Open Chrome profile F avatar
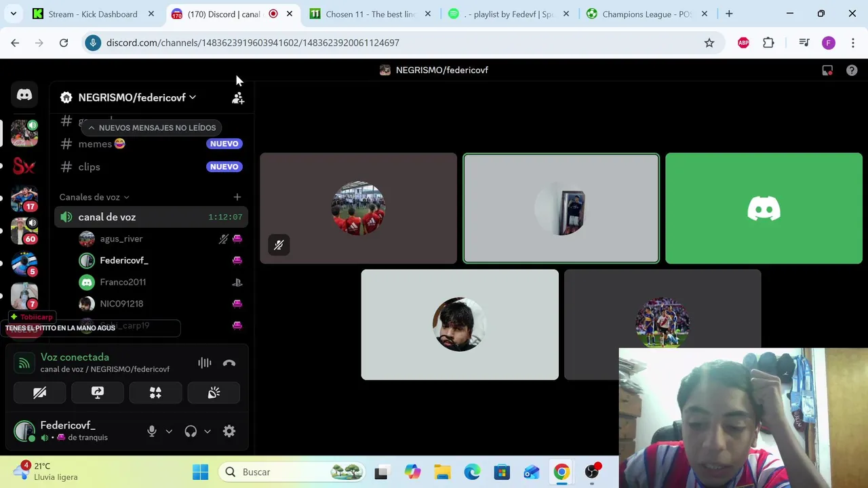 (x=829, y=43)
